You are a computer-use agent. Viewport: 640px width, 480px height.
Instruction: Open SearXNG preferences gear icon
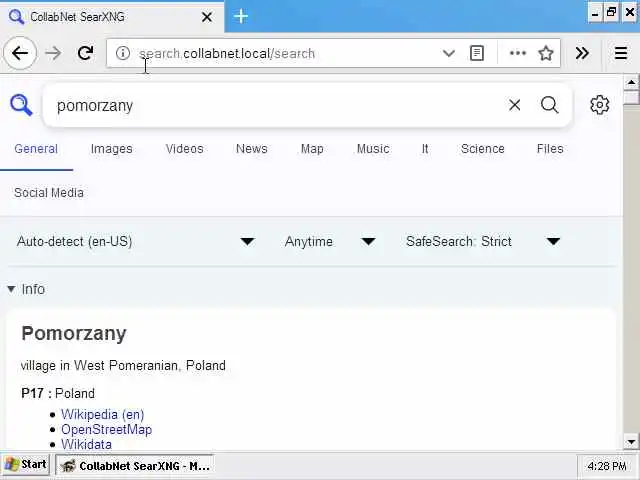tap(600, 105)
